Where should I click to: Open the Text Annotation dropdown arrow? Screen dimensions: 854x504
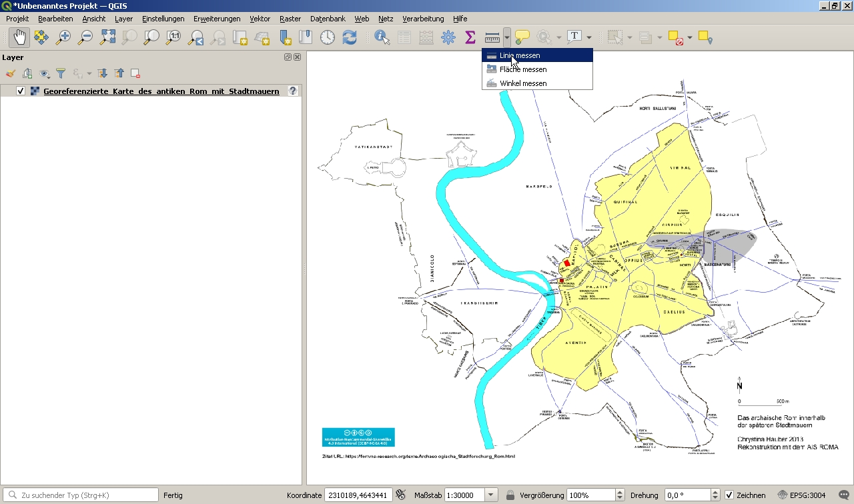588,37
